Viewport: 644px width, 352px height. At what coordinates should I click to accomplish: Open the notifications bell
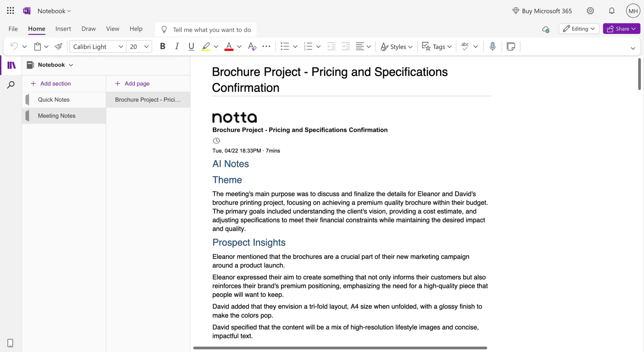coord(612,11)
